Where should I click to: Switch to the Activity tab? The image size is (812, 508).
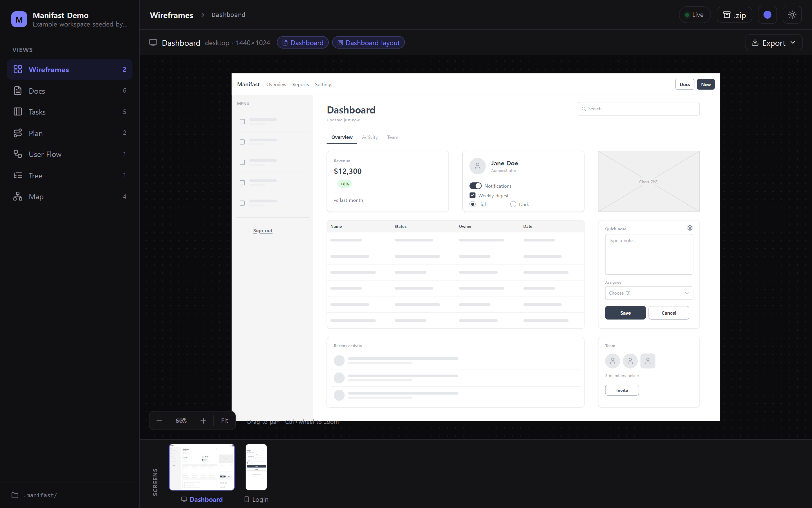pos(369,137)
